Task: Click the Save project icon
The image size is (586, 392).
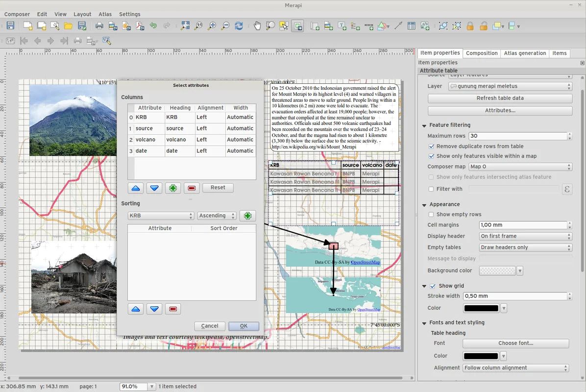Action: click(x=10, y=26)
